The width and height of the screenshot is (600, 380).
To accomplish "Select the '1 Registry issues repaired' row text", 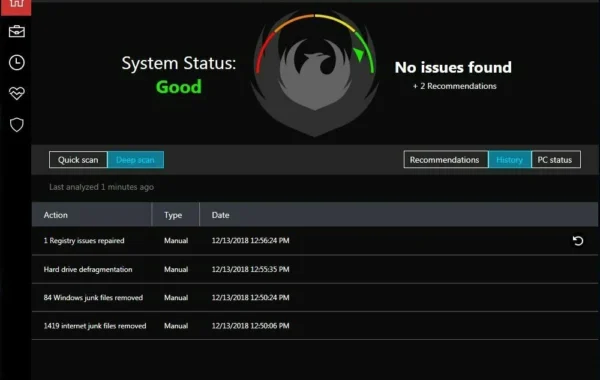I will (x=84, y=241).
